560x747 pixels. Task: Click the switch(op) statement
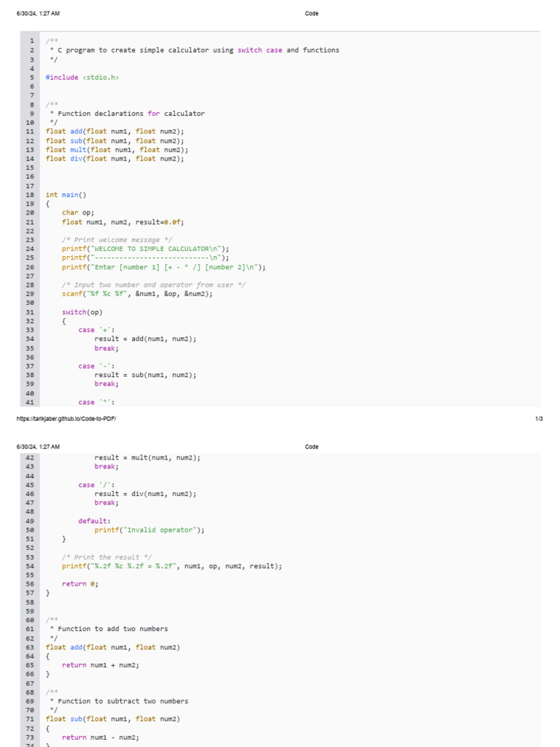82,312
